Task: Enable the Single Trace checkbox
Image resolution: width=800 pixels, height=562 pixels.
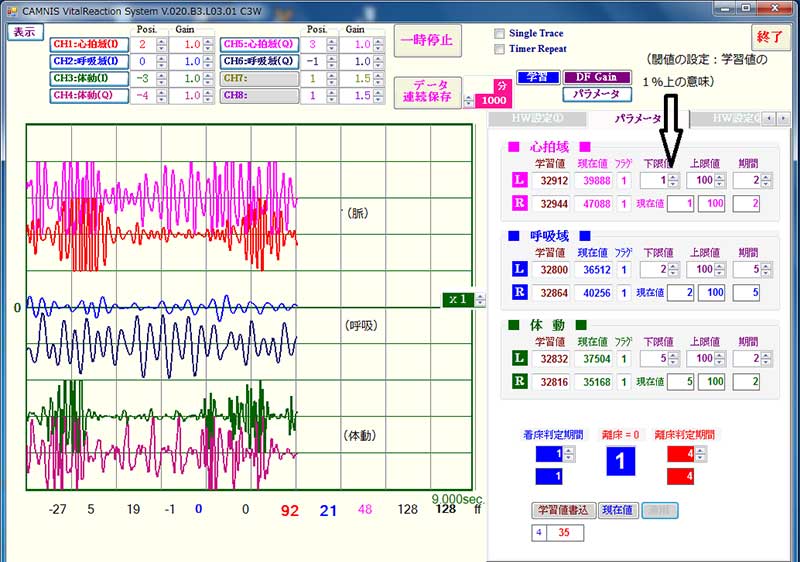Action: pyautogui.click(x=500, y=34)
